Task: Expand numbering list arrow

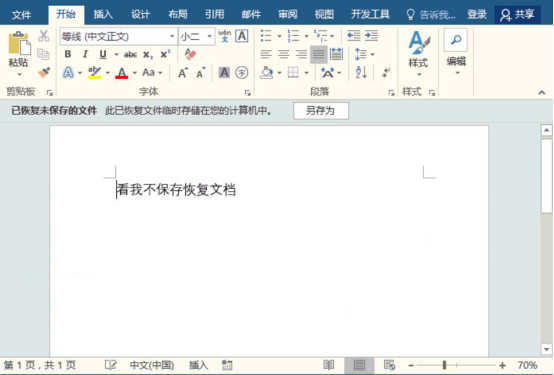Action: pos(306,36)
